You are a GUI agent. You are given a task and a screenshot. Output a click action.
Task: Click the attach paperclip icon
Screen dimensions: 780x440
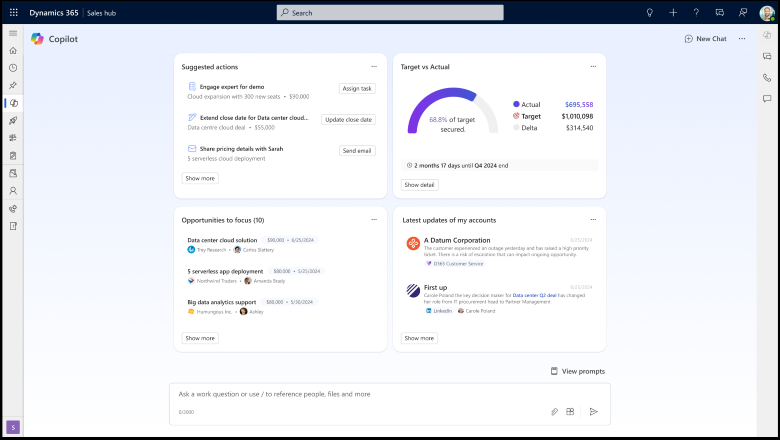(x=554, y=412)
